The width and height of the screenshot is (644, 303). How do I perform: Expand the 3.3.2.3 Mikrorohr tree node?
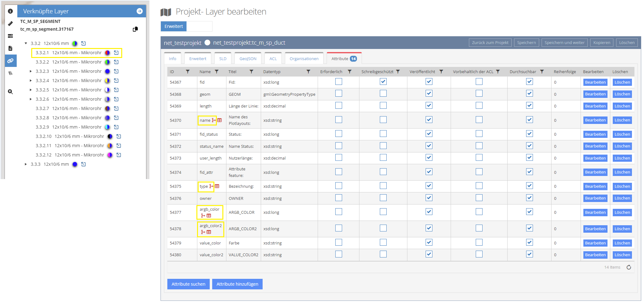pos(31,71)
